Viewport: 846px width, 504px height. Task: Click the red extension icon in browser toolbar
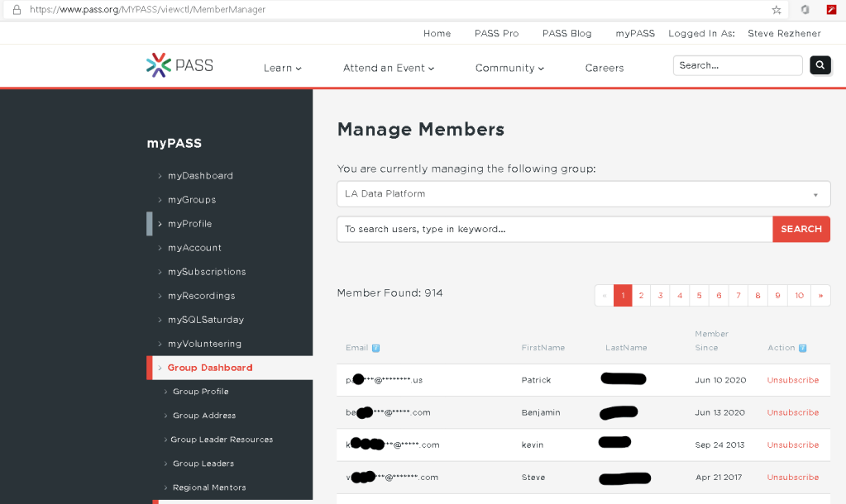pos(831,10)
